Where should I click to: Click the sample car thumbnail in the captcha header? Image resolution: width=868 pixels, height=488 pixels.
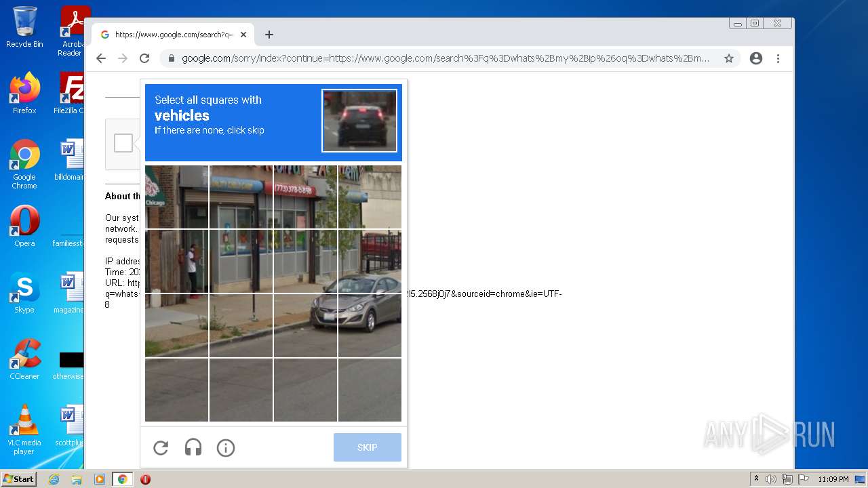click(x=359, y=121)
